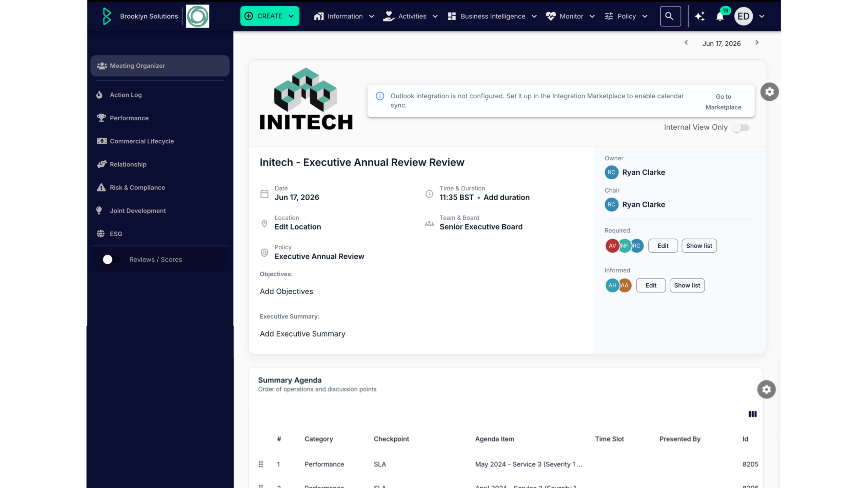868x488 pixels.
Task: Click Edit for Required attendees
Action: (663, 246)
